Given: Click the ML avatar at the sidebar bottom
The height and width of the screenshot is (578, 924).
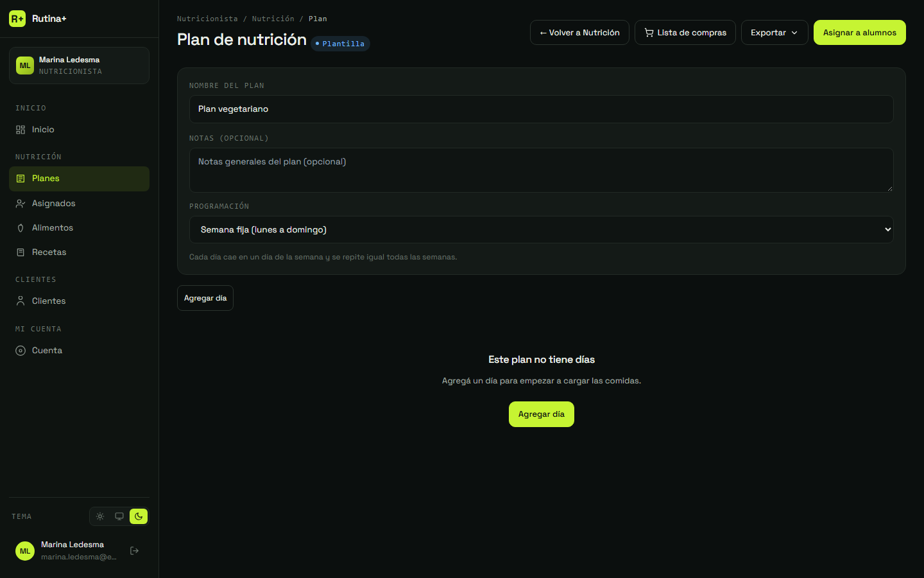Looking at the screenshot, I should click(x=25, y=551).
